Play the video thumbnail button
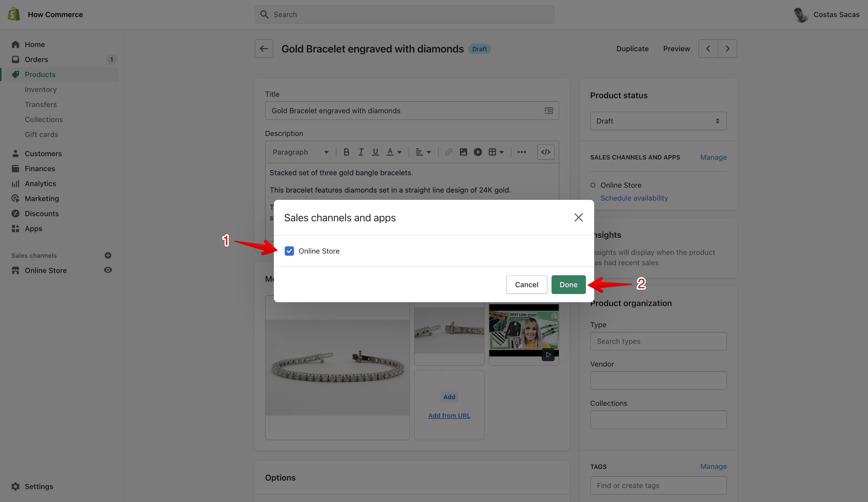The height and width of the screenshot is (502, 868). (548, 355)
